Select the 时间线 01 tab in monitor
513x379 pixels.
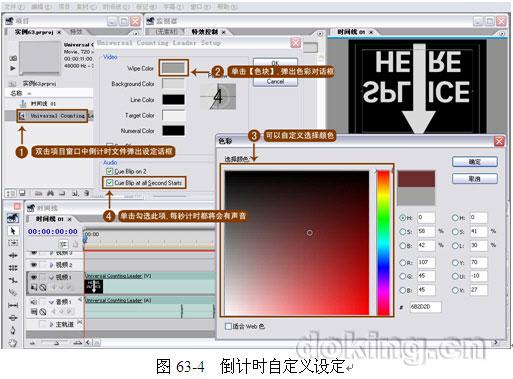351,32
